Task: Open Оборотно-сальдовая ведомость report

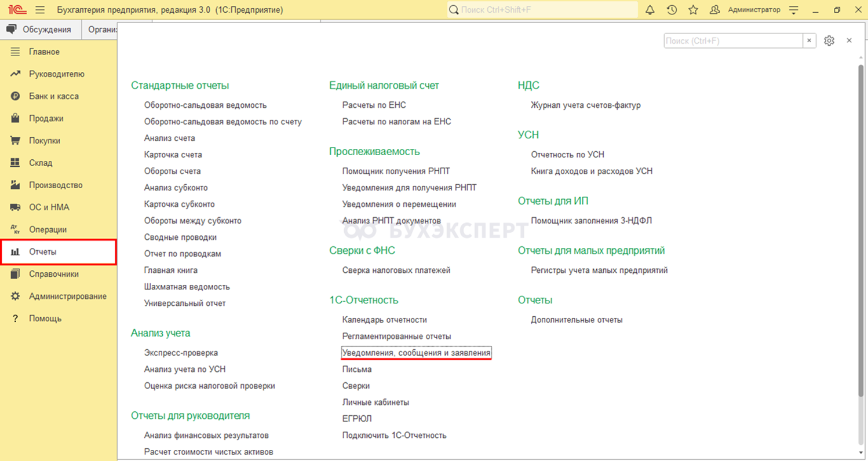Action: pyautogui.click(x=205, y=105)
